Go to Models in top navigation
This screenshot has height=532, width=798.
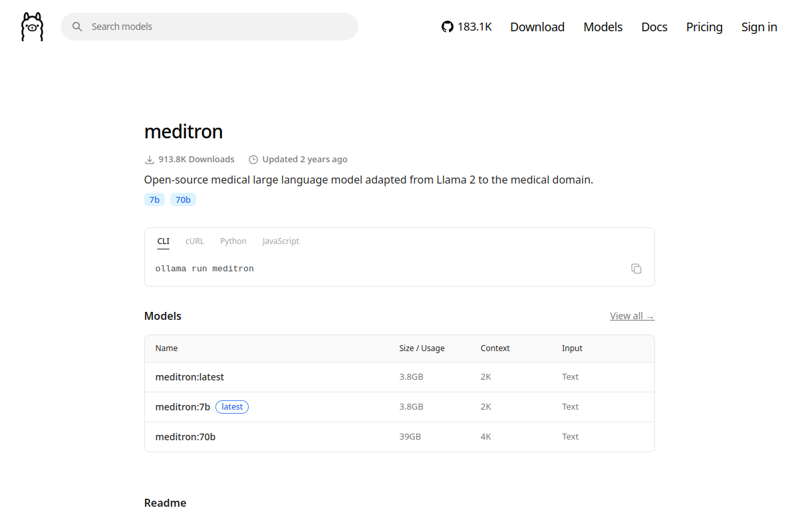[603, 27]
